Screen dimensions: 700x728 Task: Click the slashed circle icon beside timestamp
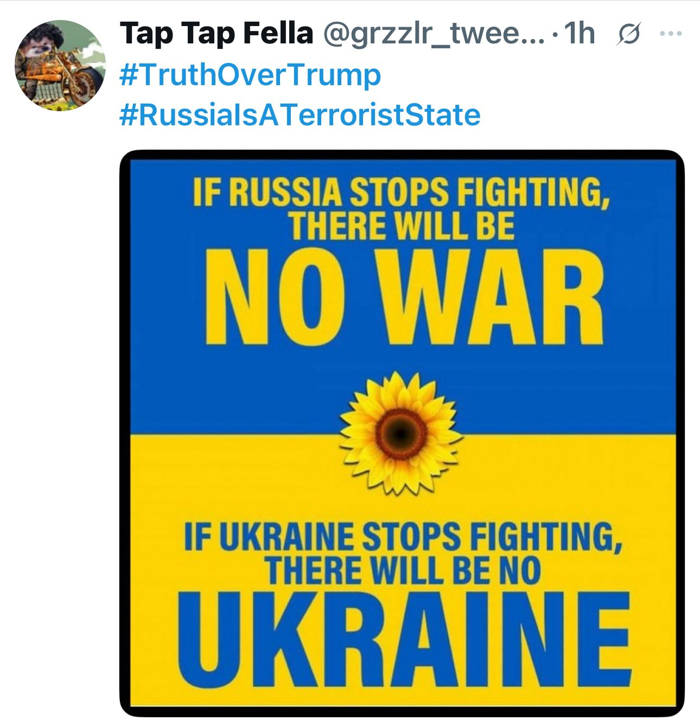tap(629, 34)
